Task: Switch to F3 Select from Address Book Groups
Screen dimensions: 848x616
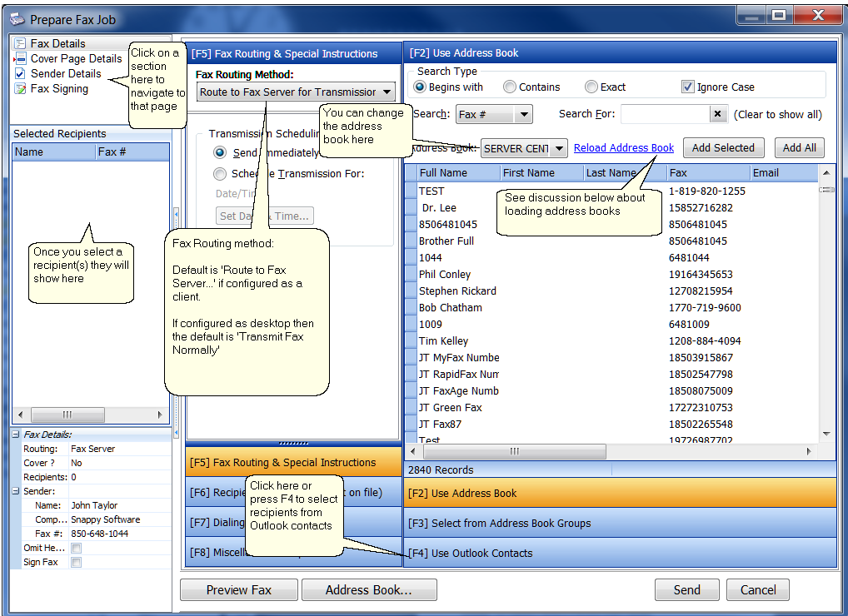Action: click(620, 523)
